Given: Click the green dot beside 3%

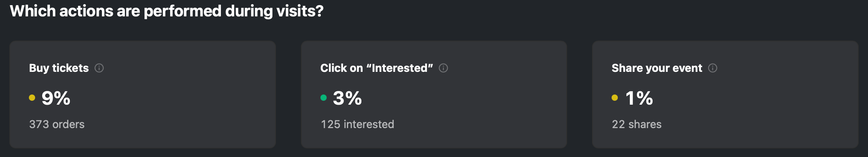Looking at the screenshot, I should 324,98.
